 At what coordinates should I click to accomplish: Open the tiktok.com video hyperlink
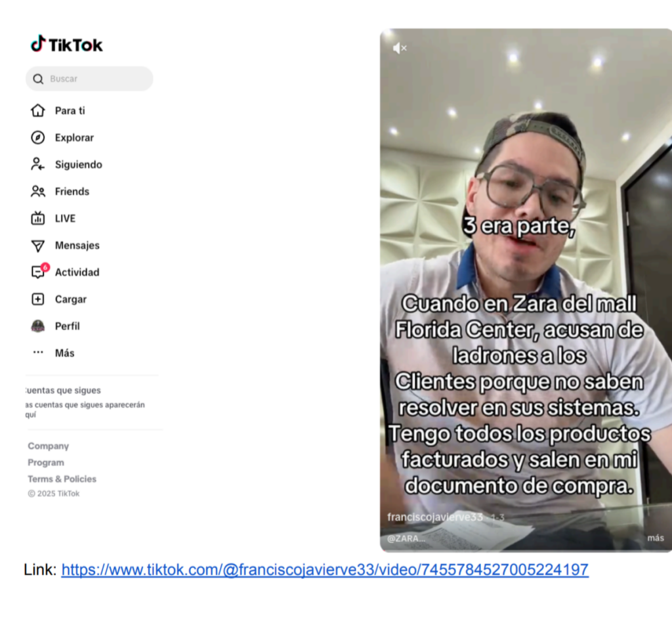coord(325,570)
